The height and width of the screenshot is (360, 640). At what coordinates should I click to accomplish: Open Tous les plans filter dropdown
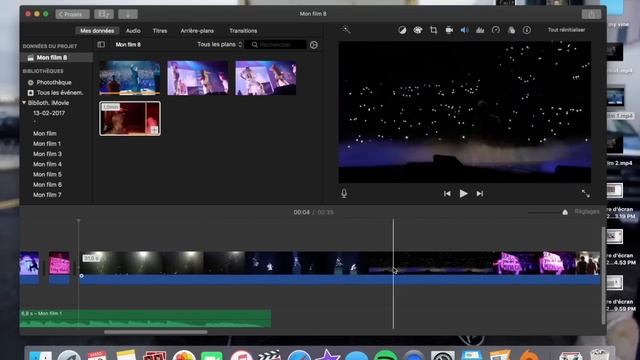click(220, 44)
